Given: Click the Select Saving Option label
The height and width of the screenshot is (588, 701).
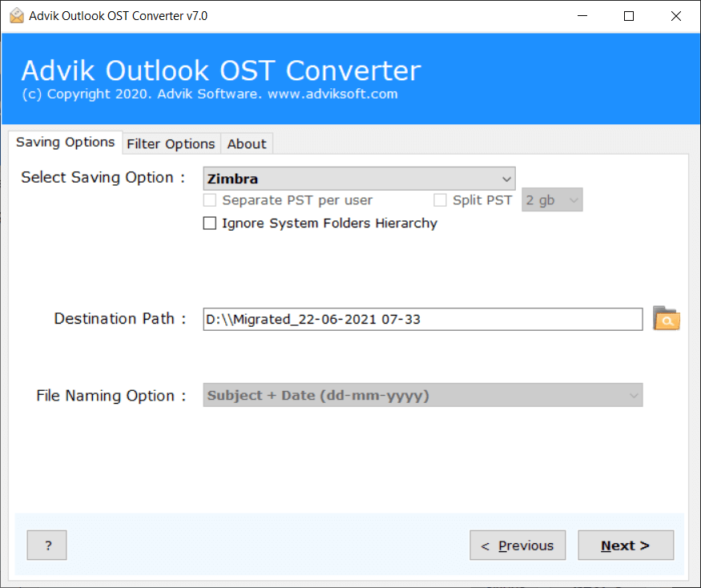Looking at the screenshot, I should (103, 178).
